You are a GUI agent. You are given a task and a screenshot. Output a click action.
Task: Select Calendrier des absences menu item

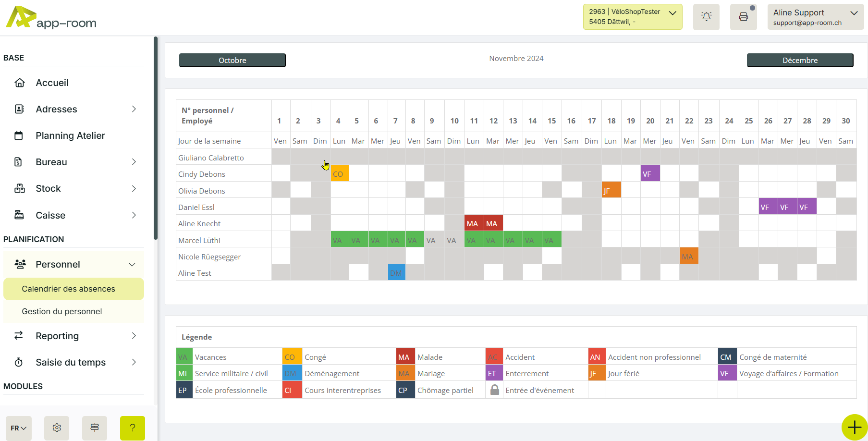[69, 289]
